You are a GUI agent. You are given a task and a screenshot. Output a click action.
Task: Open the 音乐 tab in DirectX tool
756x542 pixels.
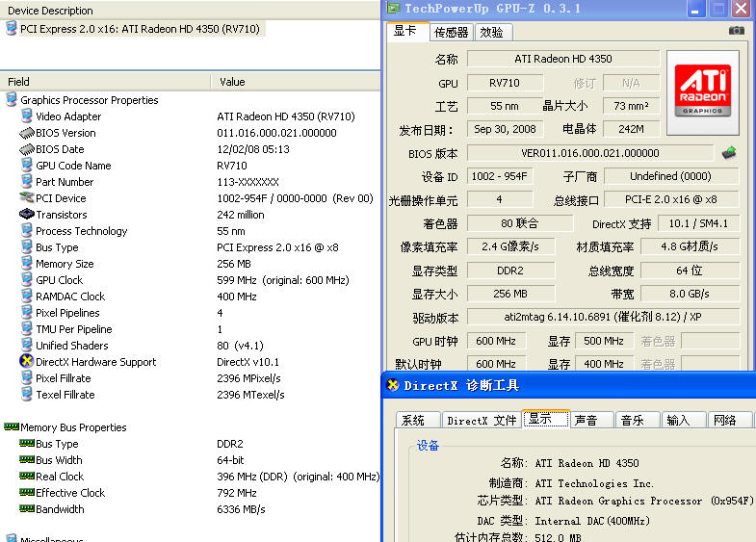[638, 420]
